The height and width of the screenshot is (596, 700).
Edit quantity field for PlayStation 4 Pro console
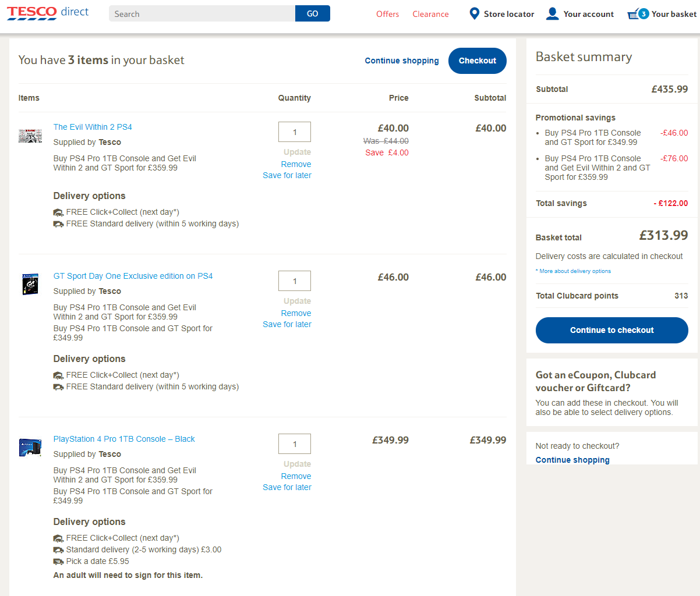click(x=295, y=444)
